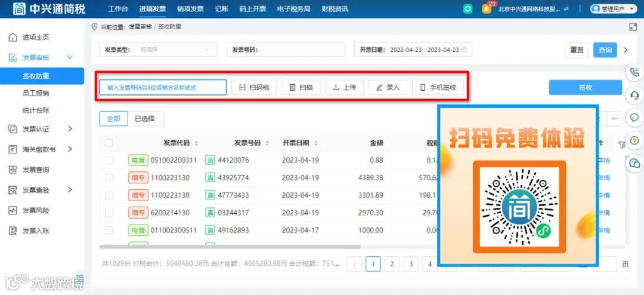Click the blue 签收 button

tap(586, 87)
